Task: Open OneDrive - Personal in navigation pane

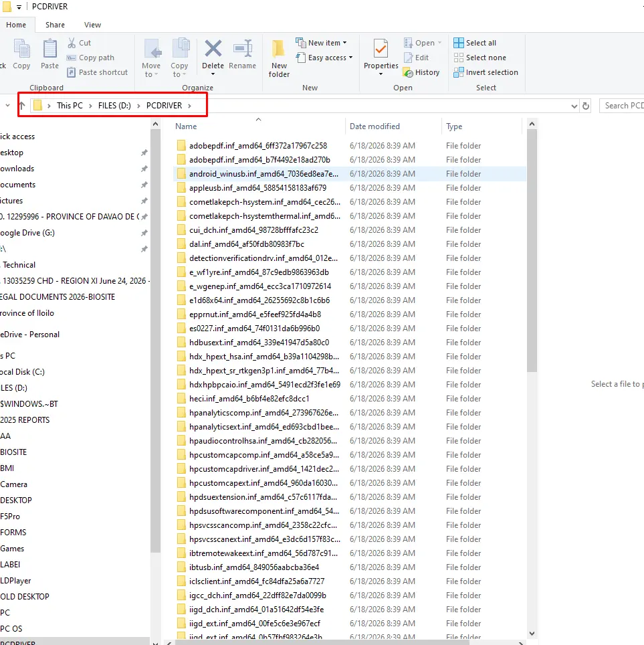Action: tap(29, 335)
